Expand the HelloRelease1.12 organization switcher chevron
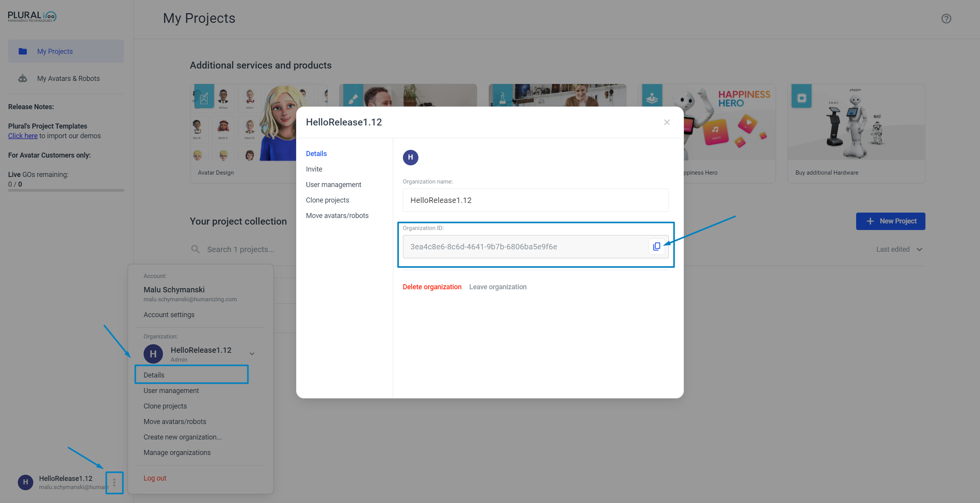 coord(252,354)
